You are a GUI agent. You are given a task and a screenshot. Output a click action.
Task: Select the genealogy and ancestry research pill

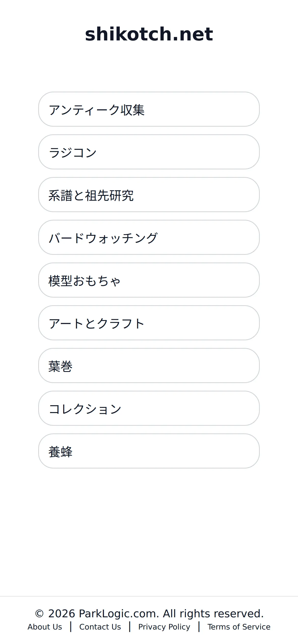point(149,195)
